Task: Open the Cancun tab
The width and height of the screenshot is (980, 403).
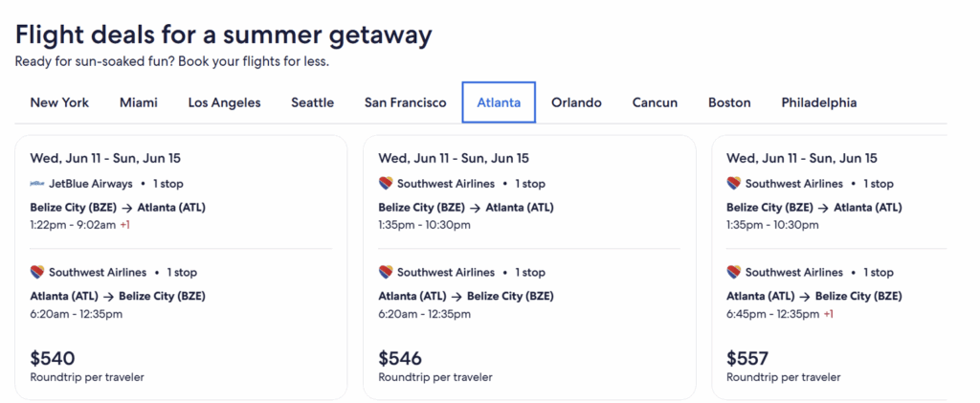Action: (655, 102)
